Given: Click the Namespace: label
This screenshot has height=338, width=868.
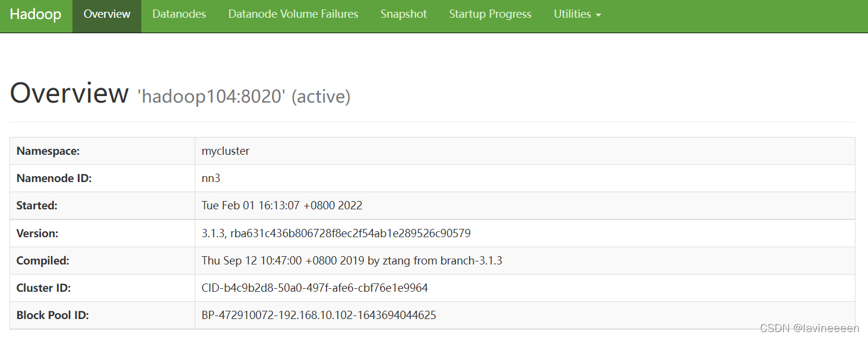Looking at the screenshot, I should pos(48,151).
